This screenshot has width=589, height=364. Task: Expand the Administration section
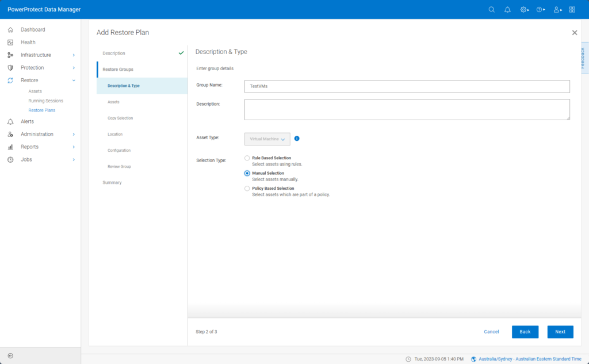click(x=37, y=134)
